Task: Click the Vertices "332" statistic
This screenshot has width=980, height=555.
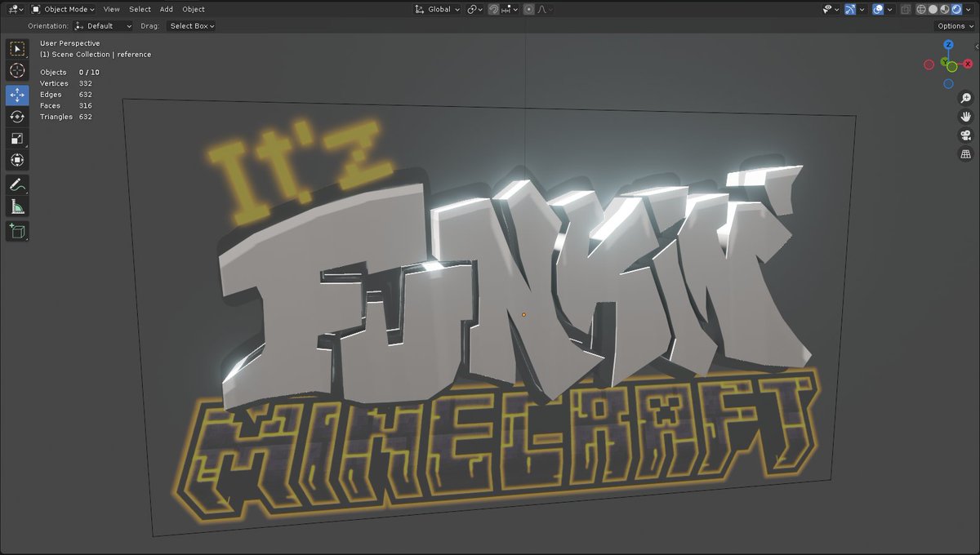Action: click(86, 83)
